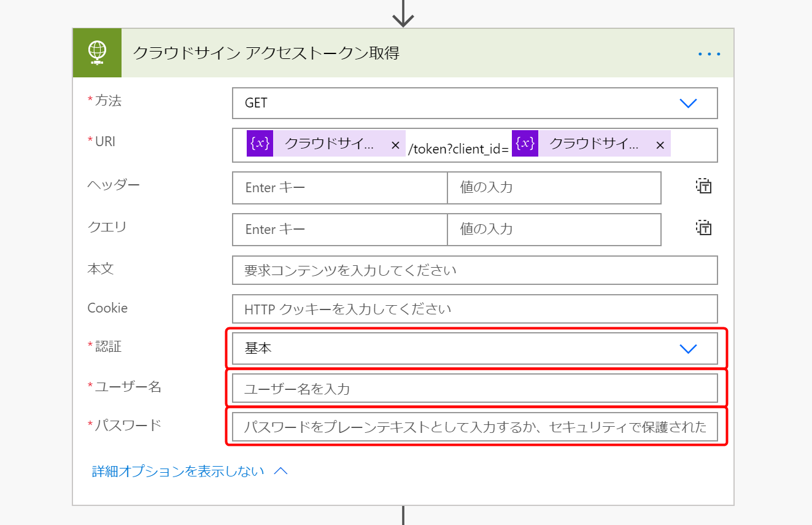812x525 pixels.
Task: Click the header 値の入力 field
Action: point(554,187)
